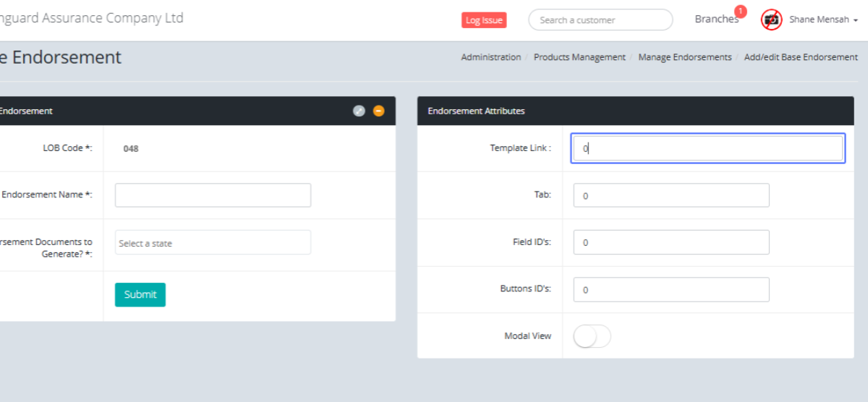Open Manage Endorsements breadcrumb link

684,57
